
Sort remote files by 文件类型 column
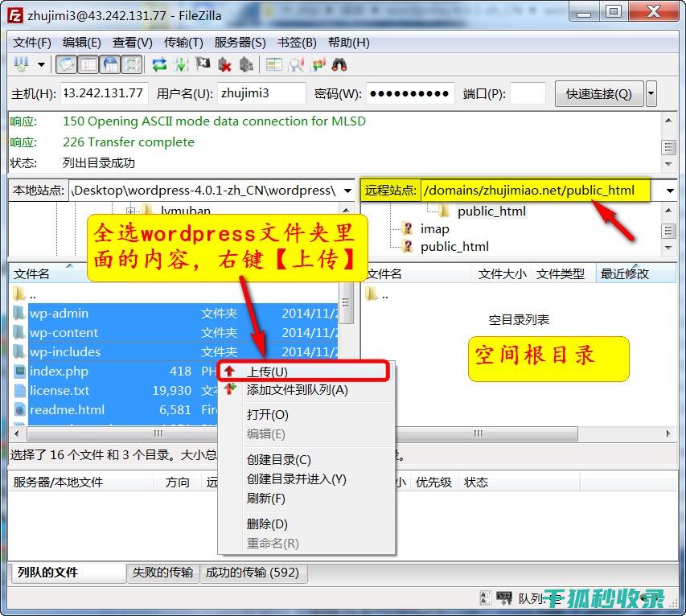click(563, 274)
